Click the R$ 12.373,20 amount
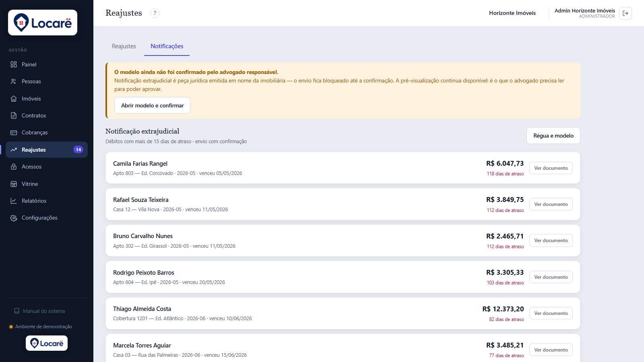The height and width of the screenshot is (362, 644). pyautogui.click(x=503, y=309)
